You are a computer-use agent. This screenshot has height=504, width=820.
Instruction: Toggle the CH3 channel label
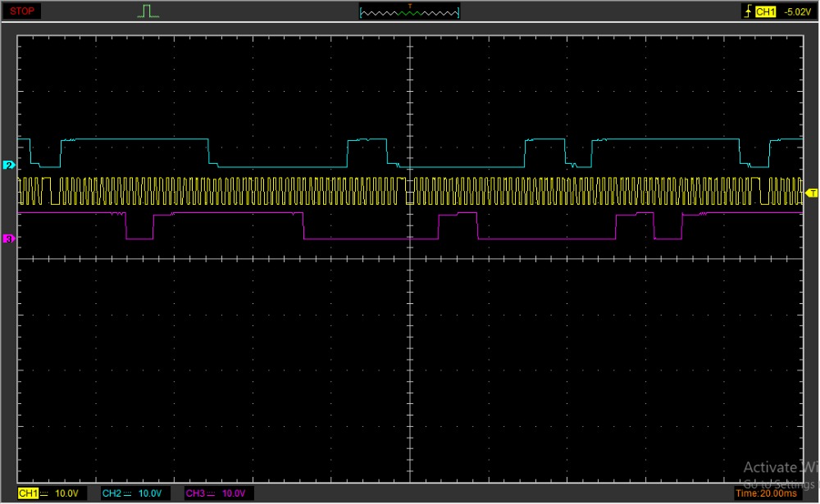195,493
